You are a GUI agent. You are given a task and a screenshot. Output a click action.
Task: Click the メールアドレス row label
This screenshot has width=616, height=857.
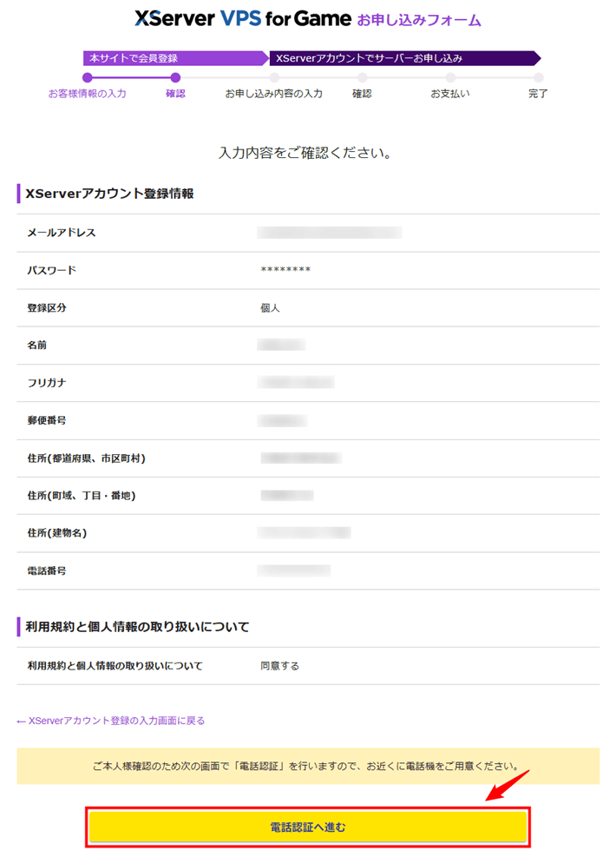point(62,233)
